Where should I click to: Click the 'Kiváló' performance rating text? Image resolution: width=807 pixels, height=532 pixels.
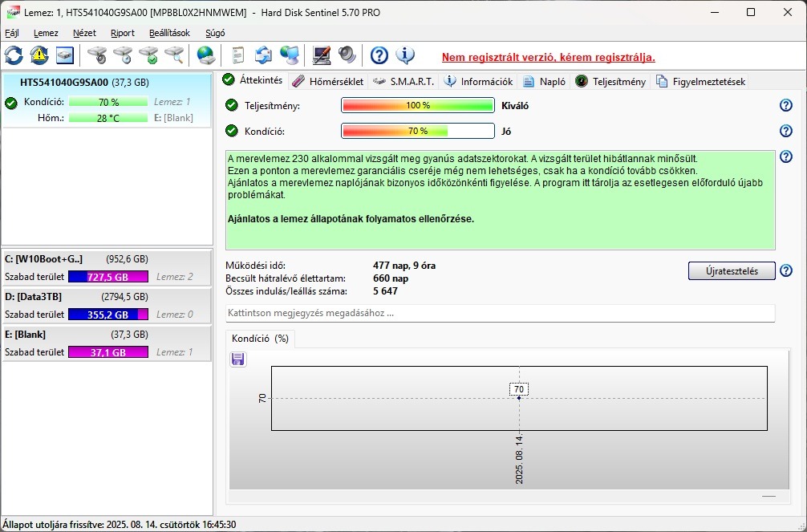pyautogui.click(x=515, y=106)
